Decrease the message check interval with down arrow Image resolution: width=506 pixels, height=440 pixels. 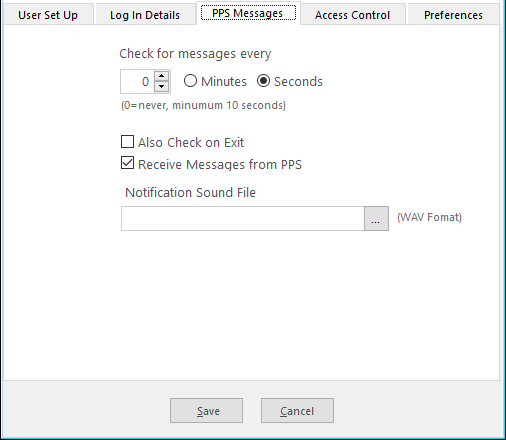pyautogui.click(x=162, y=87)
